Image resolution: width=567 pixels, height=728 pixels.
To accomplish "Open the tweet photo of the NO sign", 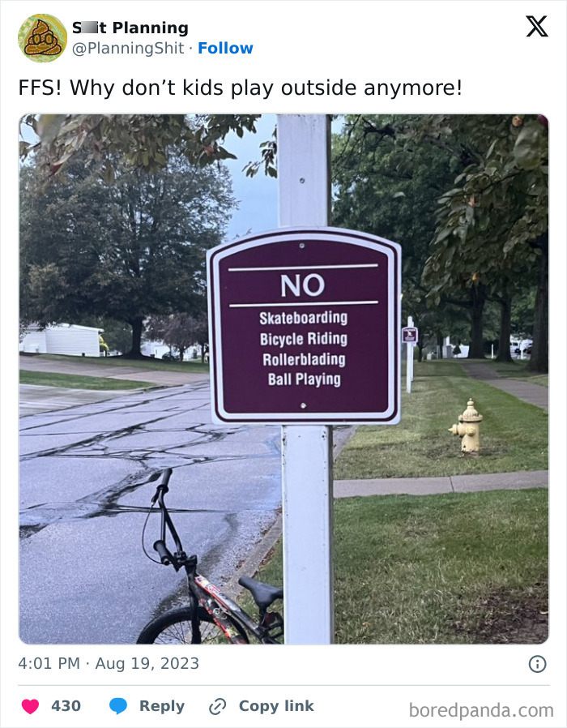I will [283, 379].
